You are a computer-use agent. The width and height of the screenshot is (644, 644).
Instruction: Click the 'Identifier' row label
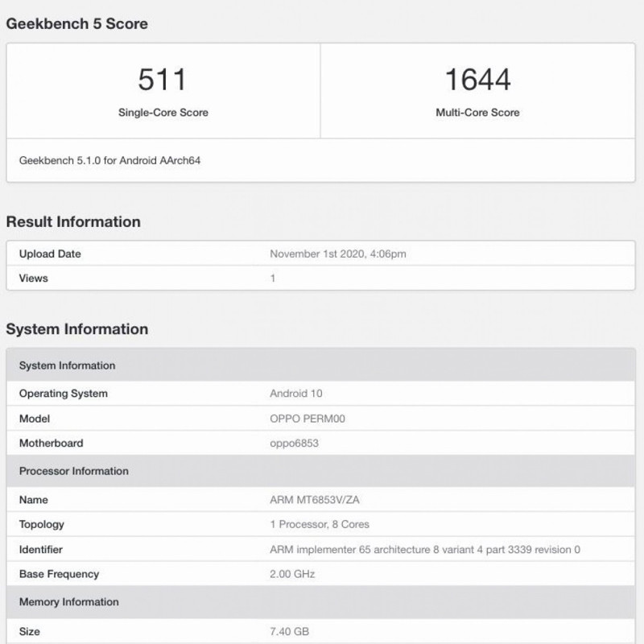click(41, 550)
